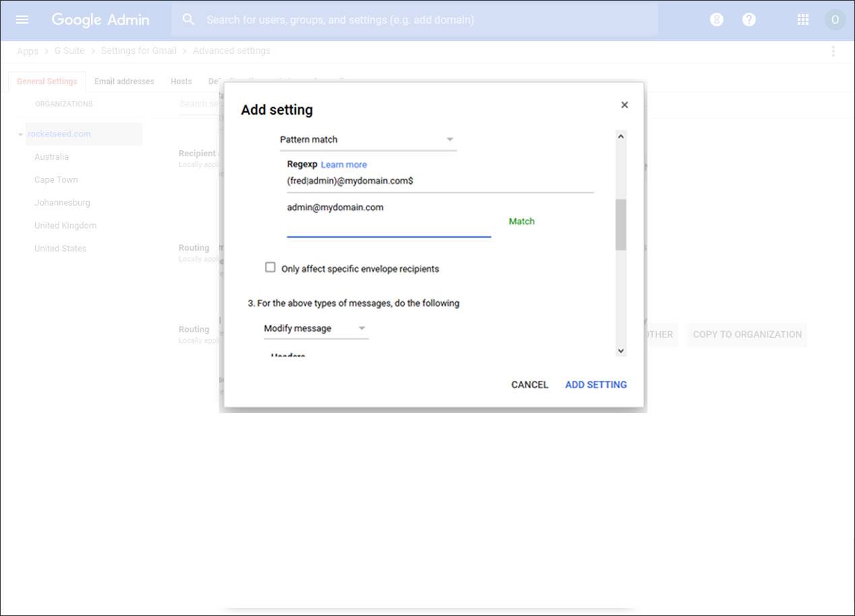Screen dimensions: 855x616
Task: Close the Add setting dialog
Action: [x=624, y=105]
